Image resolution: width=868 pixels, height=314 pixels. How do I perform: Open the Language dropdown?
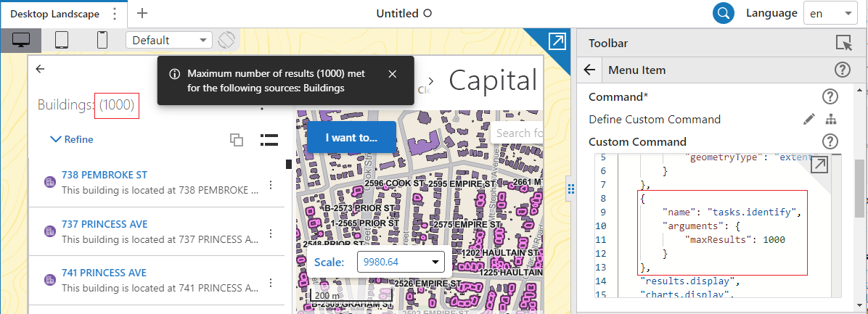(x=830, y=14)
